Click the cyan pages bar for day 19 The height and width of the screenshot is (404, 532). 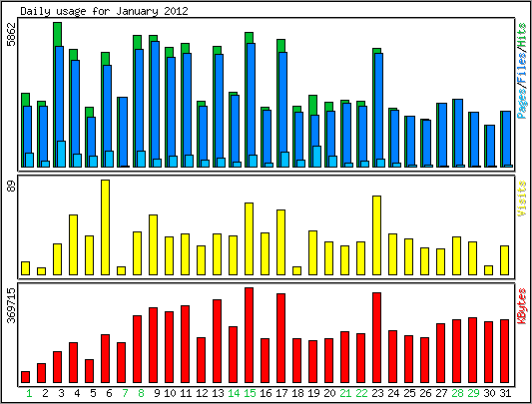point(316,157)
